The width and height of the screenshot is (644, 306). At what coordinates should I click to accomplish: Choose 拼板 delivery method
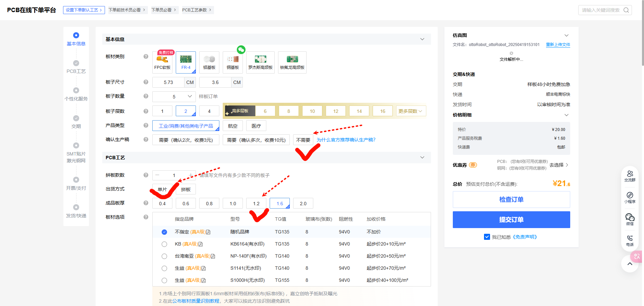click(186, 189)
